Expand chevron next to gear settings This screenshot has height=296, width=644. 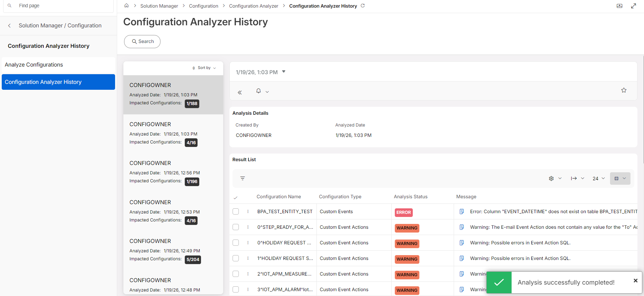point(560,179)
